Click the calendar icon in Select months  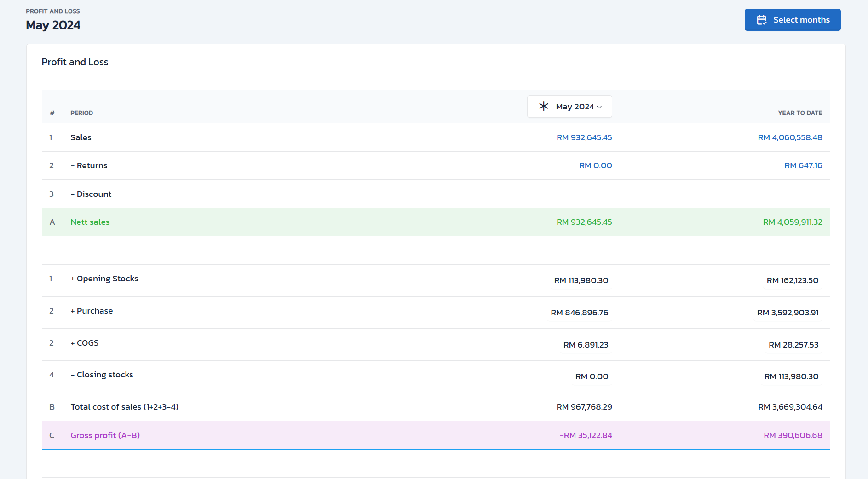click(761, 20)
